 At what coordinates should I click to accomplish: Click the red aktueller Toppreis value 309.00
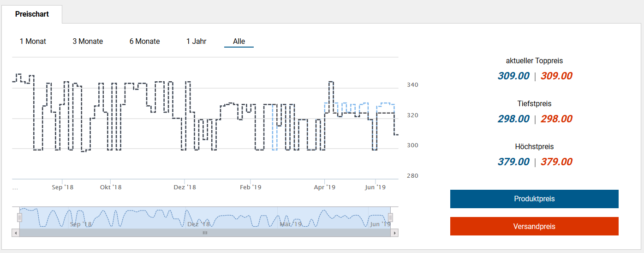[556, 76]
